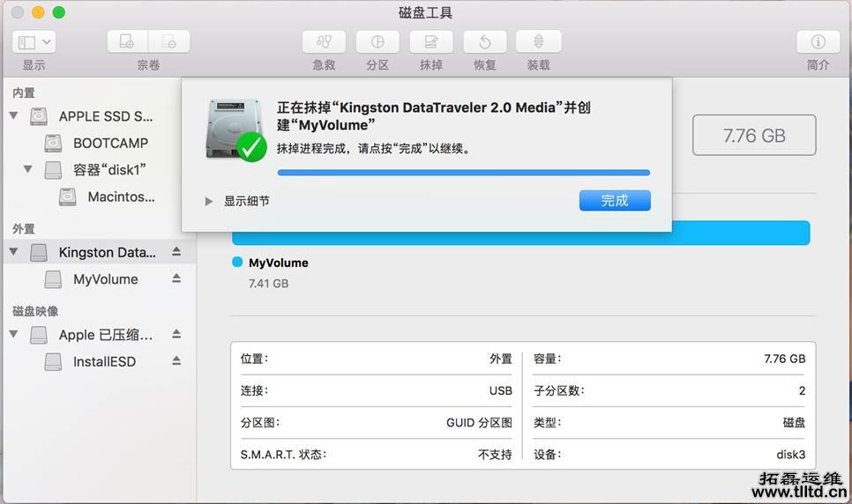Select Kingston DataTraveler disk in sidebar
This screenshot has height=504, width=852.
(x=100, y=252)
